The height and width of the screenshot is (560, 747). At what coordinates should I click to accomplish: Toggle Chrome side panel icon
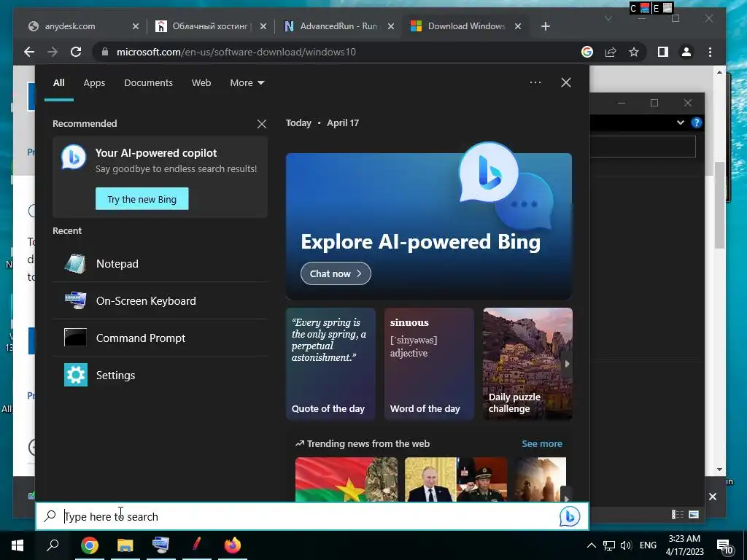[662, 52]
